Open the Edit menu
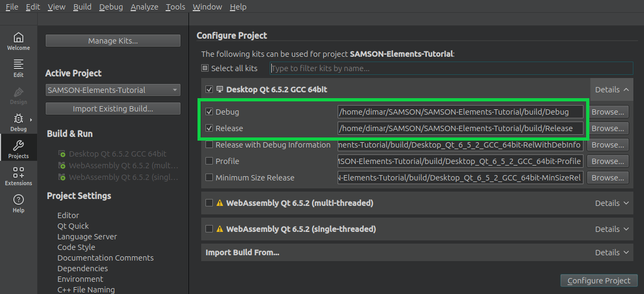 pyautogui.click(x=33, y=7)
